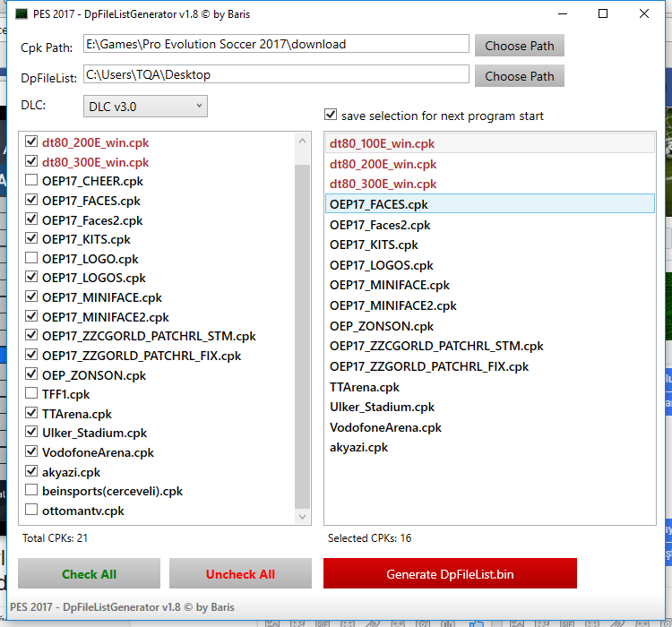Select OEP17_MINIFACE.cpk in selected list

(x=490, y=285)
